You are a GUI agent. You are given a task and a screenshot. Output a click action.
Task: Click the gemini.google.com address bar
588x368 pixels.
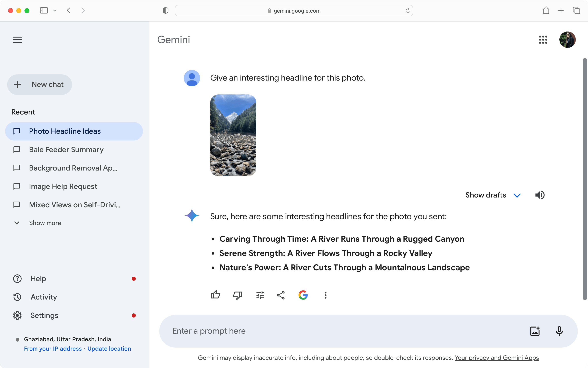tap(294, 10)
